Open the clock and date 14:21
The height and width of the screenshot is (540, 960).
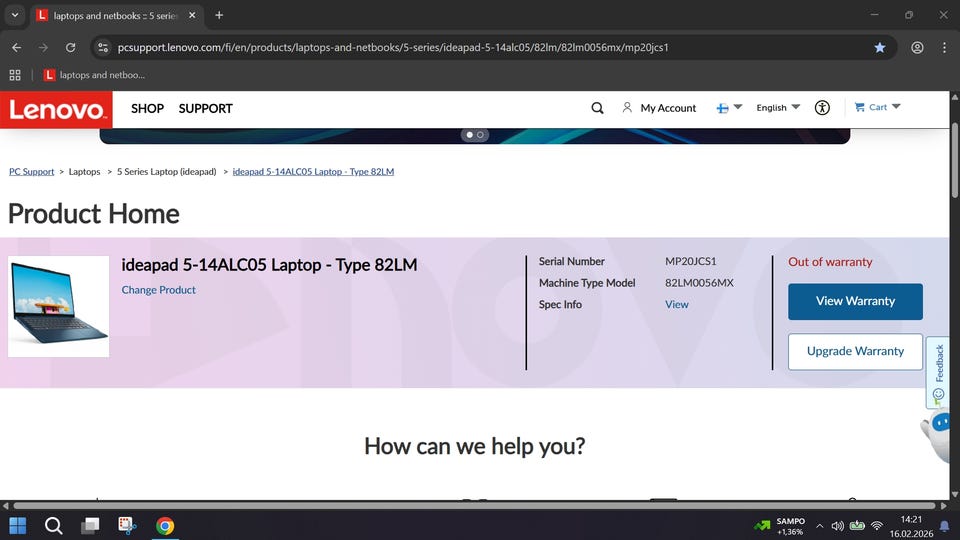click(911, 527)
